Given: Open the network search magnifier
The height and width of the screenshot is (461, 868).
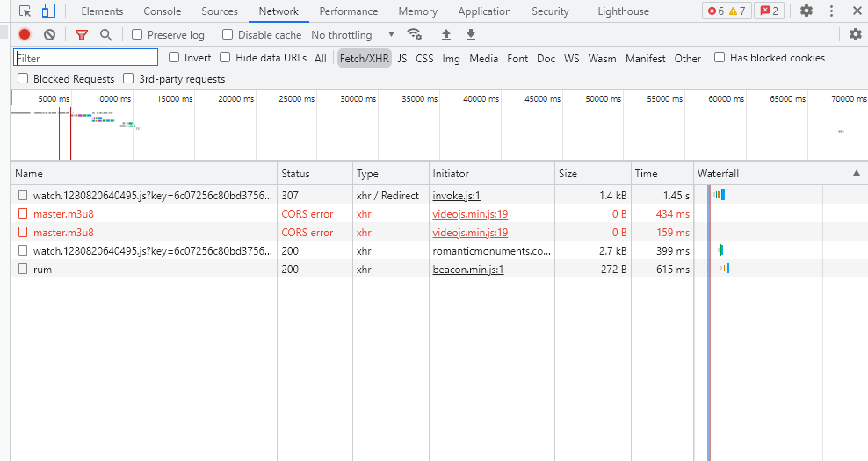Looking at the screenshot, I should [x=105, y=34].
